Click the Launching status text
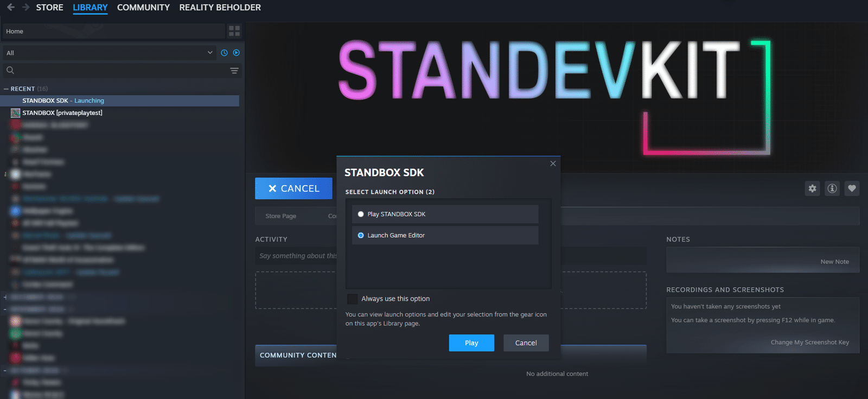This screenshot has height=399, width=868. (89, 100)
